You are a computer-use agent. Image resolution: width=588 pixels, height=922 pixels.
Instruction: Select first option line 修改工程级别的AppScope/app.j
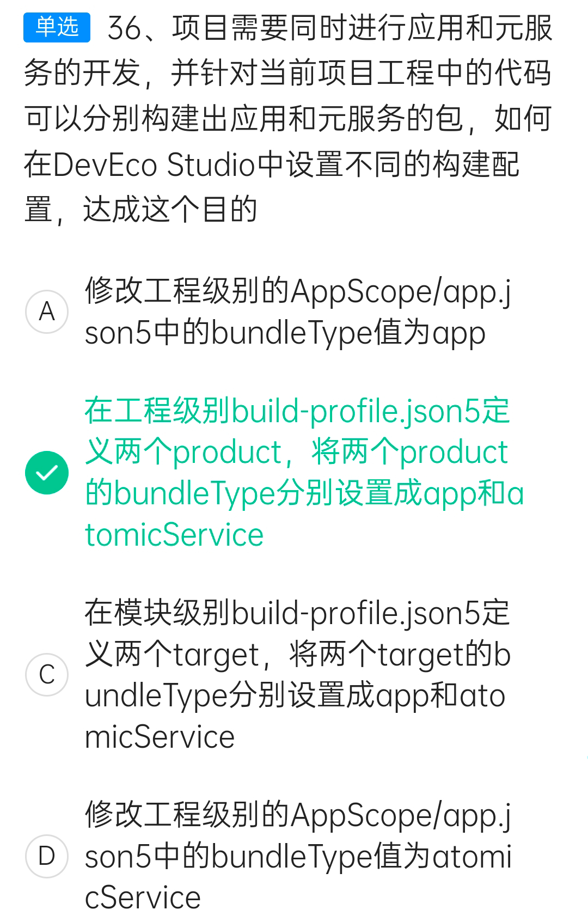click(298, 291)
